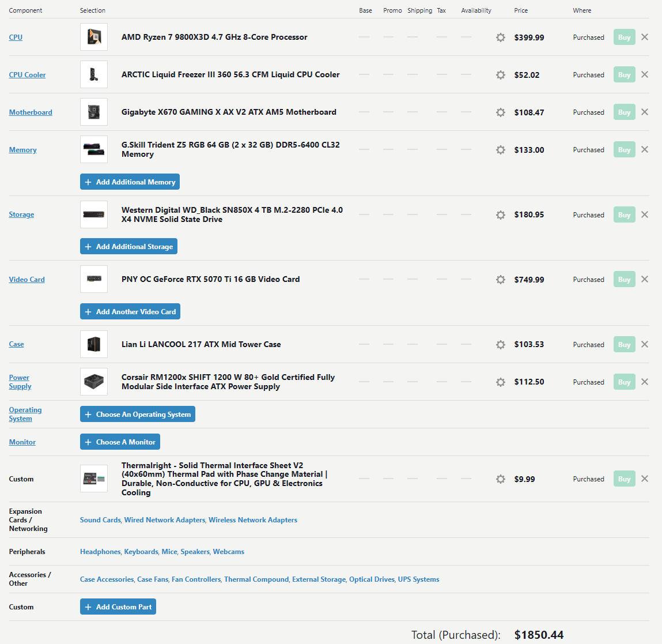Viewport: 662px width, 644px height.
Task: Click the Buy button for the CPU
Action: 624,37
